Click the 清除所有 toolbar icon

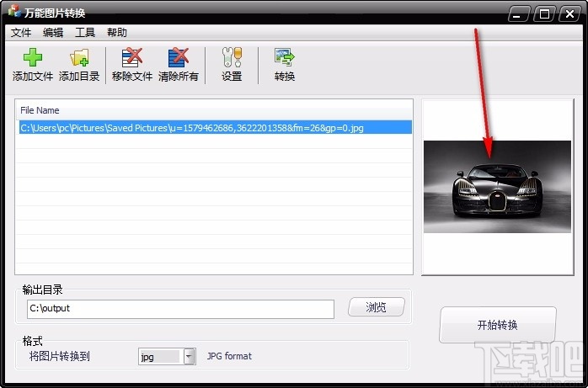coord(178,57)
